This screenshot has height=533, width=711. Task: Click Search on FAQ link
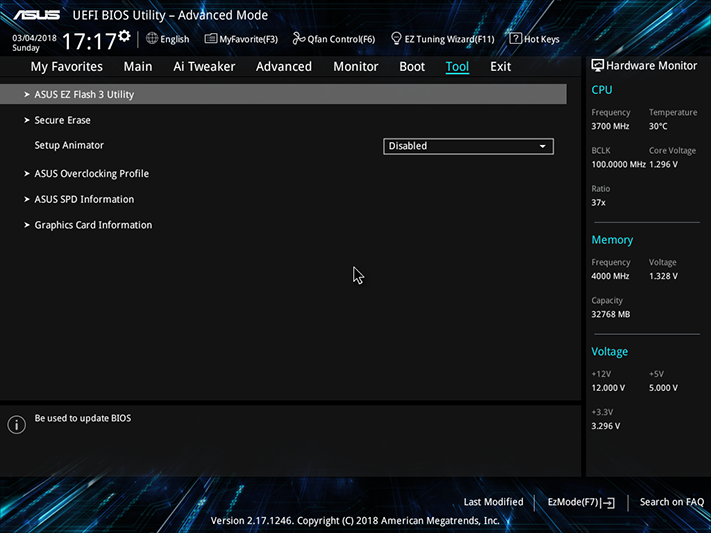672,502
